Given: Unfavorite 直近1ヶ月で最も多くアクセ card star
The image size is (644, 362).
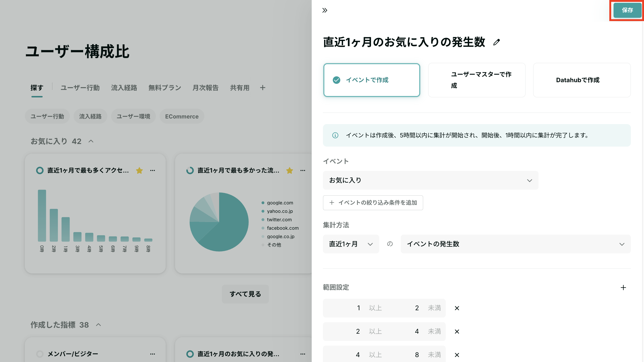Looking at the screenshot, I should [139, 171].
